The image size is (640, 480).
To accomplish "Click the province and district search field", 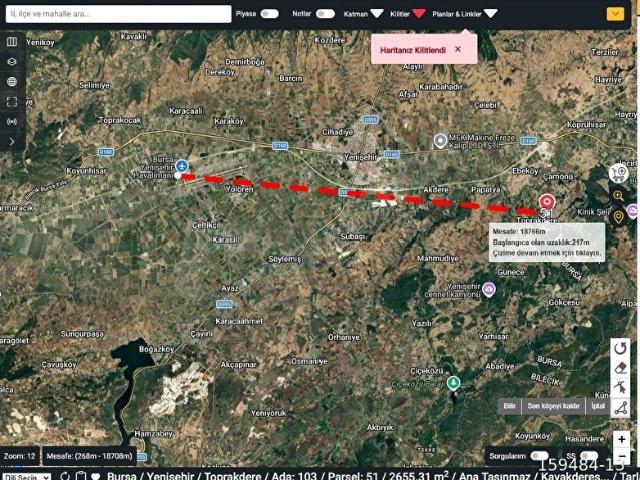I will tap(118, 14).
